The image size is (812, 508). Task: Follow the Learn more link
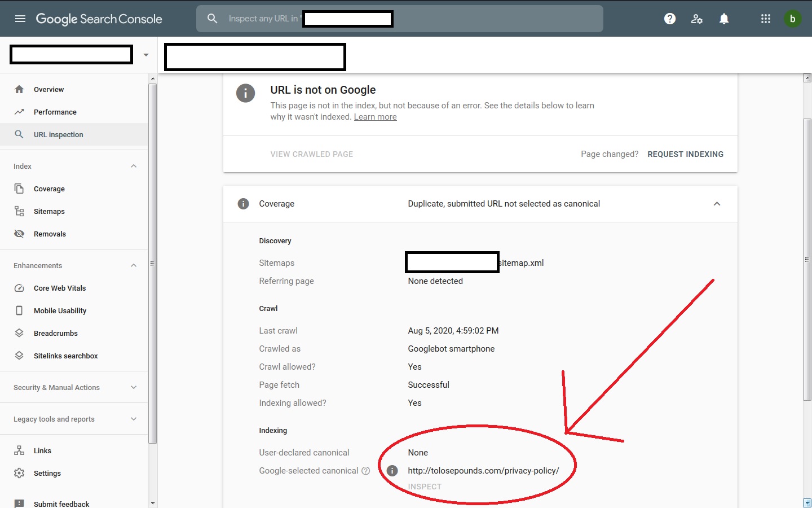[375, 117]
